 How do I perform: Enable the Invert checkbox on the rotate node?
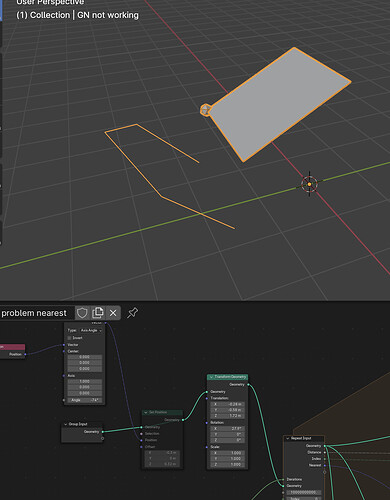[69, 338]
